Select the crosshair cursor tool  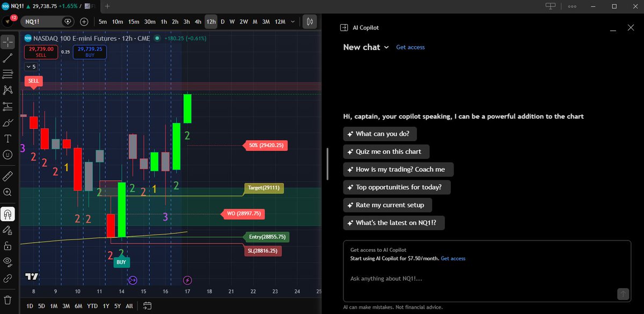8,42
